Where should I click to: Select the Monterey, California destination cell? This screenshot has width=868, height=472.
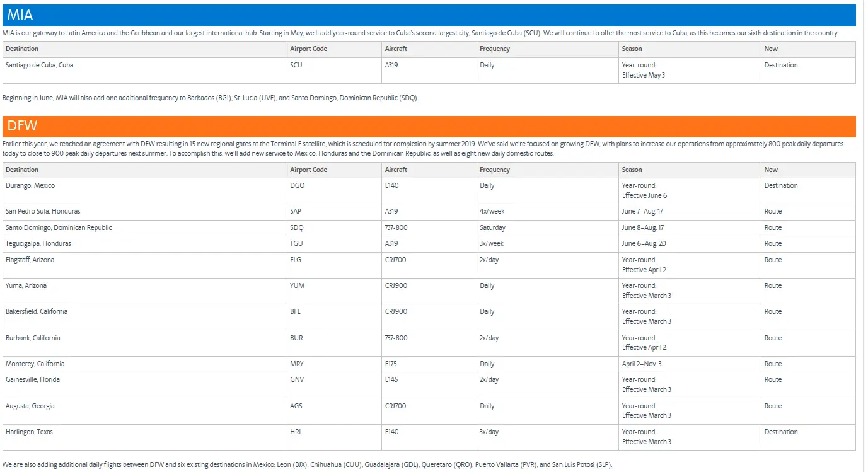[35, 364]
